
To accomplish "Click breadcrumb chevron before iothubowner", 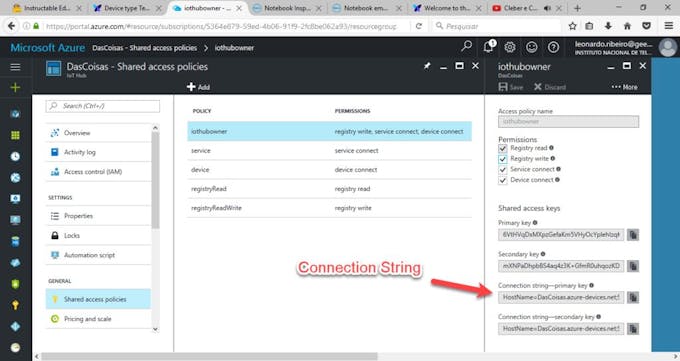I will [206, 48].
